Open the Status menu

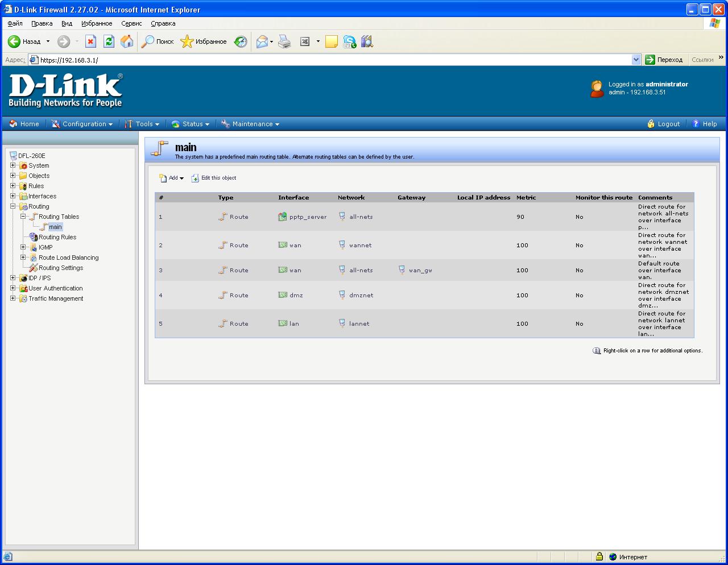(x=191, y=124)
